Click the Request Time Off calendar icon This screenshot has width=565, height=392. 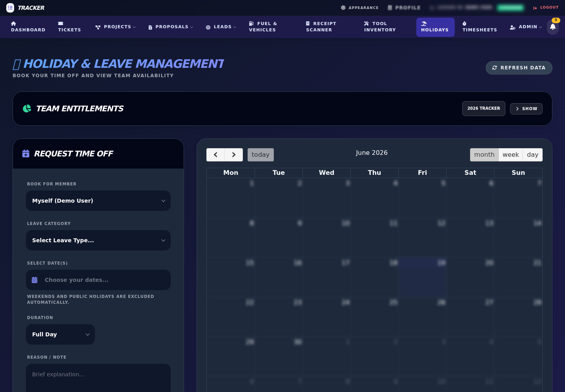(x=26, y=154)
